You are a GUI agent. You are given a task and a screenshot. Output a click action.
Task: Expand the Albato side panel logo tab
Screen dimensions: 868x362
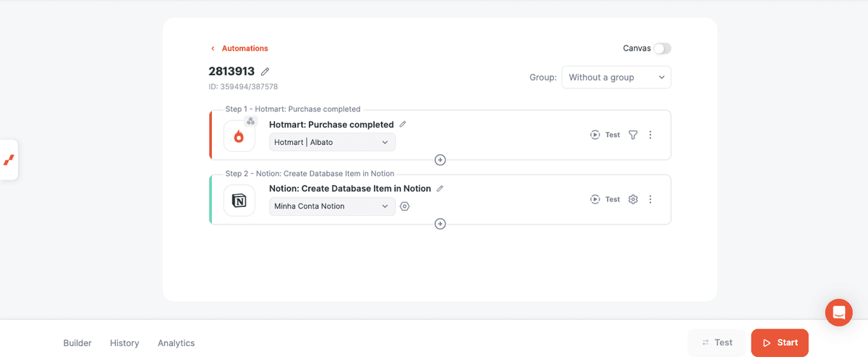pyautogui.click(x=9, y=159)
